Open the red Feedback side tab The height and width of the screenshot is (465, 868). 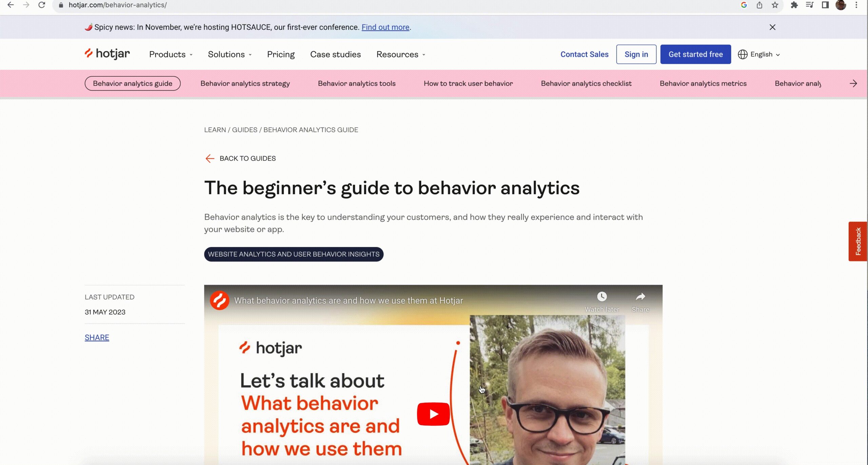point(858,241)
